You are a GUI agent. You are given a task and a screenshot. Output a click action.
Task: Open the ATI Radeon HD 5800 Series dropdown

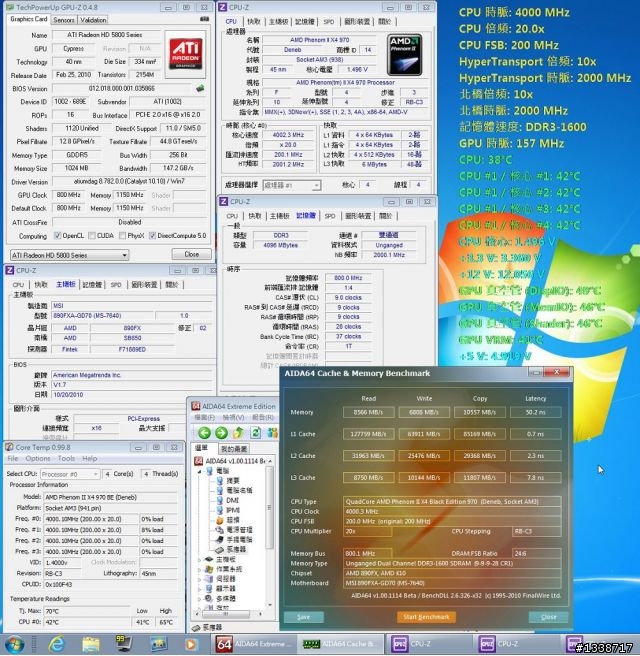click(x=69, y=255)
